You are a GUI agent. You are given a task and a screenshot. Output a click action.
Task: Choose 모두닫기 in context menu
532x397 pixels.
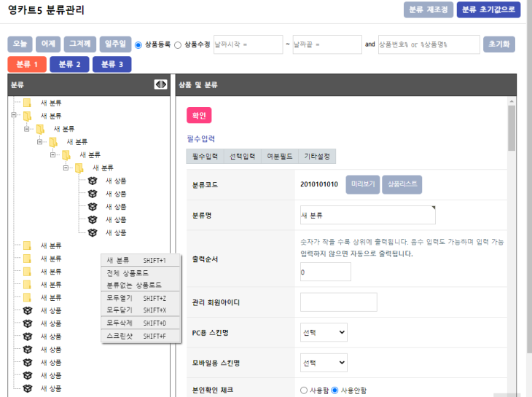pyautogui.click(x=141, y=310)
